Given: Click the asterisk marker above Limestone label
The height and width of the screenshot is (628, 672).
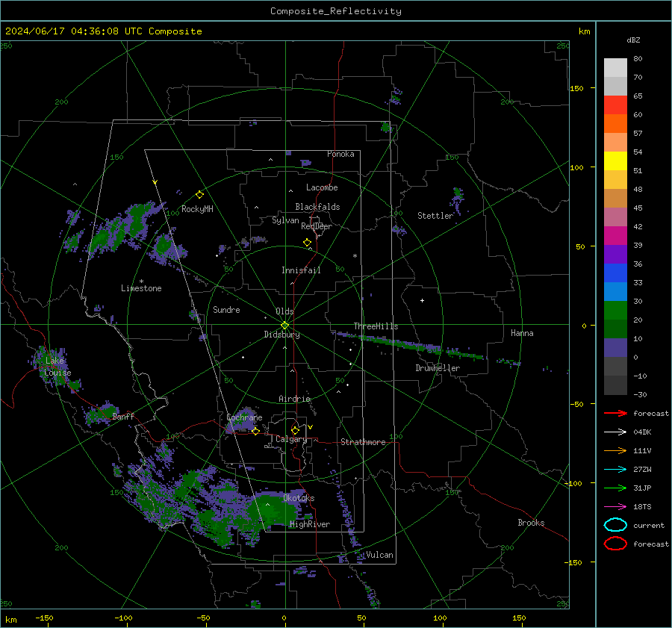Looking at the screenshot, I should [141, 282].
